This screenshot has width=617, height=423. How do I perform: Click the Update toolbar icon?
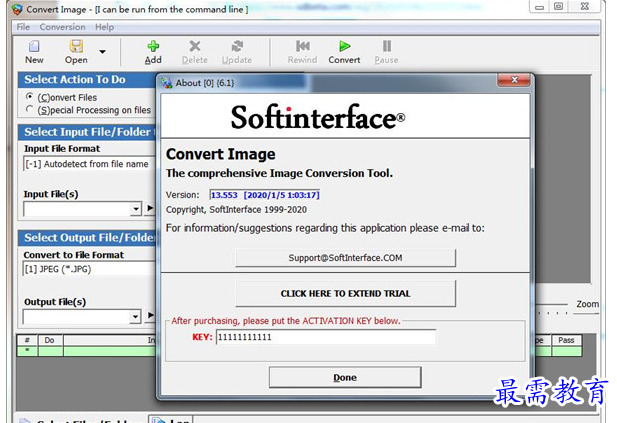click(236, 46)
